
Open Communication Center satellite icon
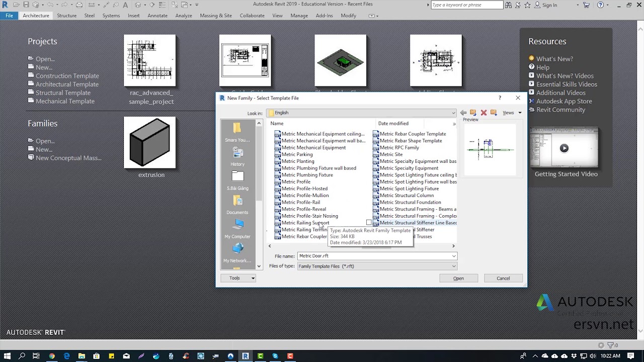518,5
